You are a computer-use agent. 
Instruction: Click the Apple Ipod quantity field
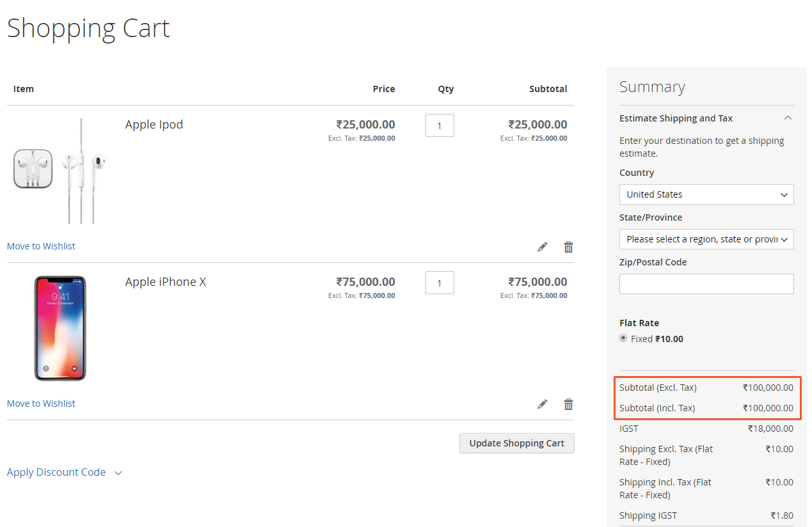click(440, 125)
